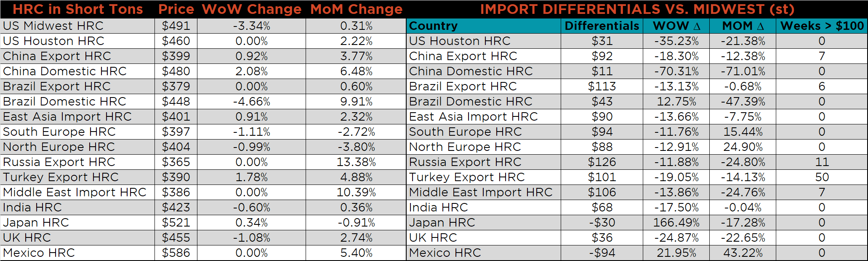Image resolution: width=868 pixels, height=261 pixels.
Task: Select Mexico HRC price $586
Action: [x=176, y=253]
